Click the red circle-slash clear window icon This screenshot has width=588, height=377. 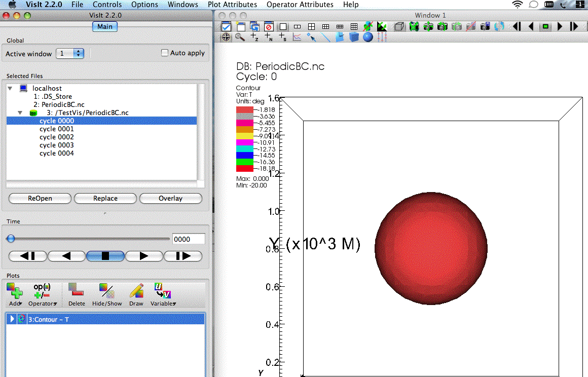click(269, 26)
